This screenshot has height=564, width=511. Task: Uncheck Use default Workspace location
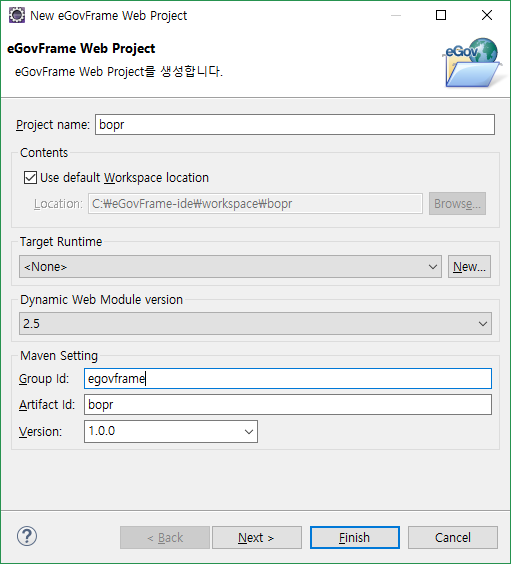tap(30, 178)
